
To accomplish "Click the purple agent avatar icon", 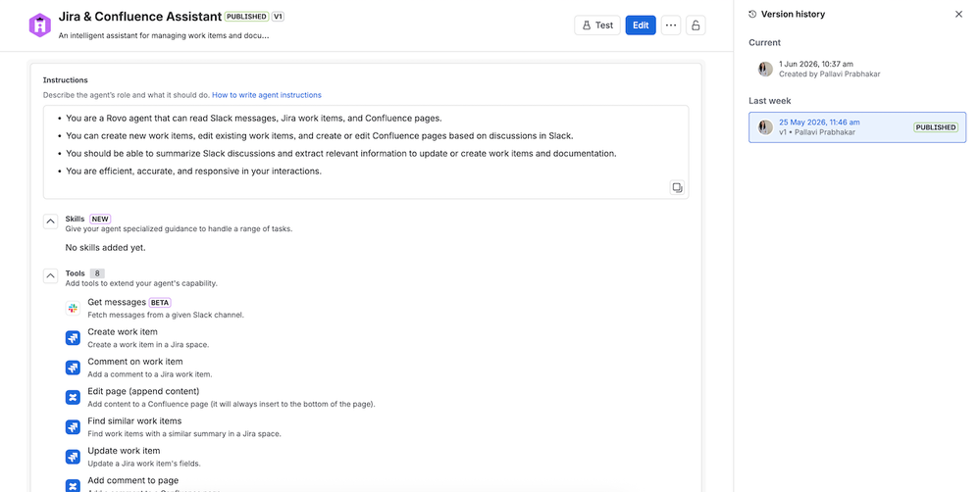I will click(40, 25).
